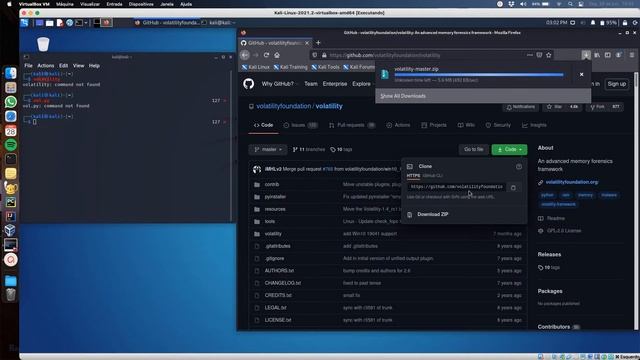Open View menu in terminal window
The height and width of the screenshot is (360, 640).
[x=78, y=66]
